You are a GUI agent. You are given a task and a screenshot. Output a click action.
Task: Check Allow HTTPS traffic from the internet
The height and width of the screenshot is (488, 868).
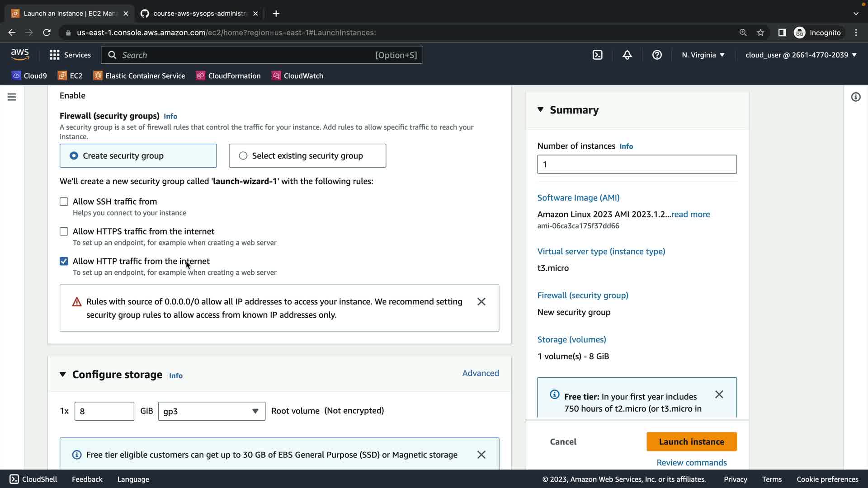(64, 231)
